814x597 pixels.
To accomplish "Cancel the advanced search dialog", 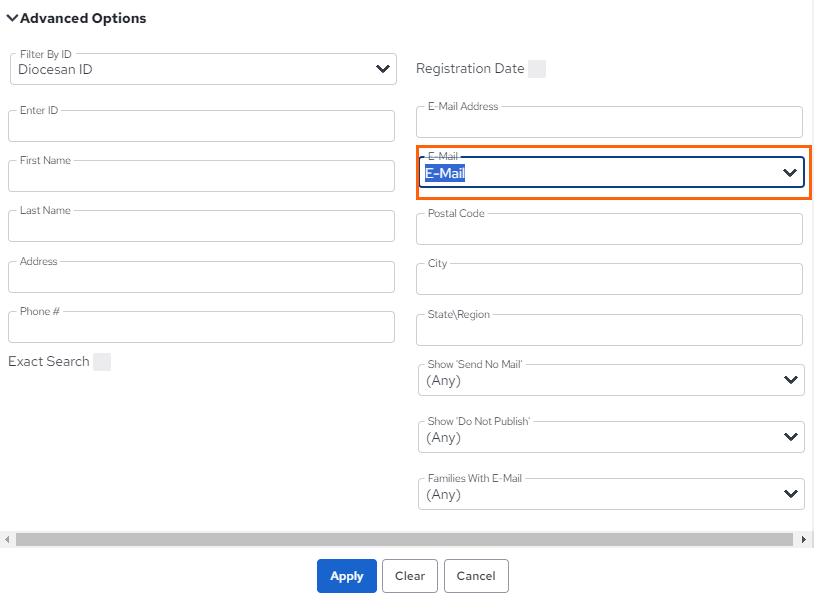I will tap(476, 576).
